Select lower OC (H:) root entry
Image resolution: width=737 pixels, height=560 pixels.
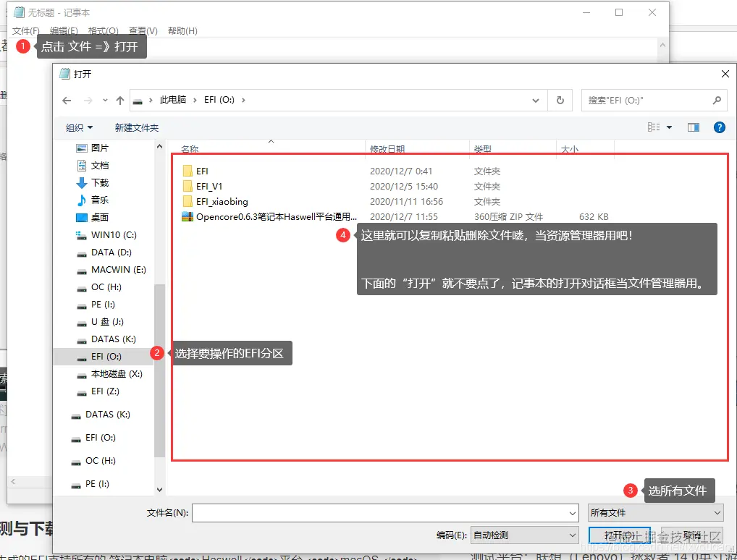click(93, 460)
